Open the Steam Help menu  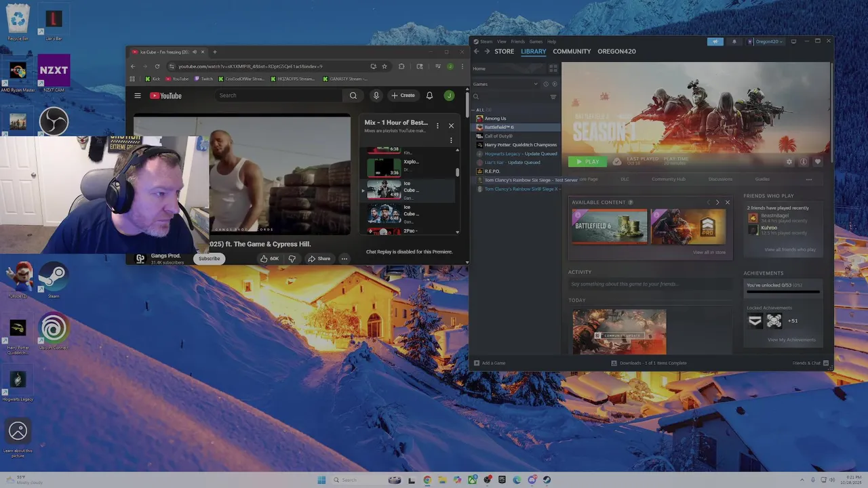[551, 42]
